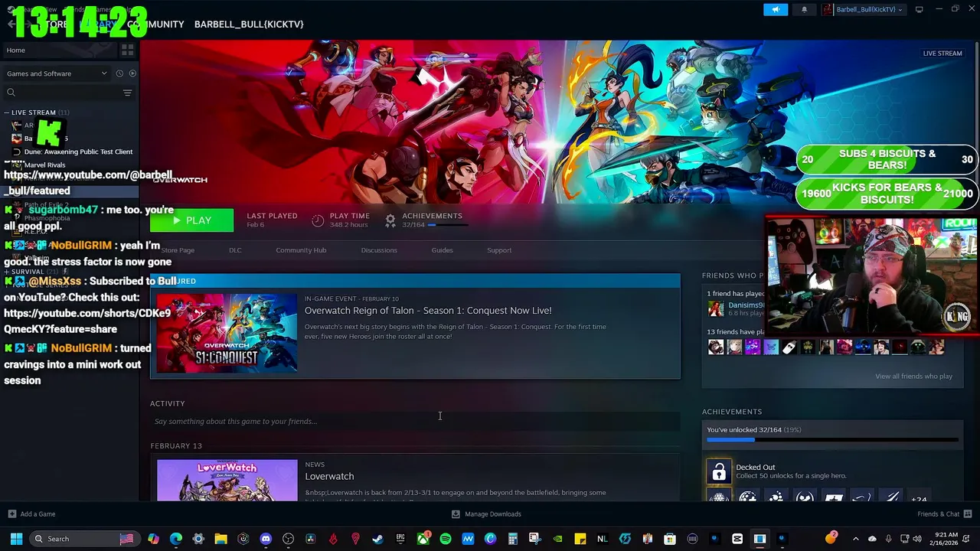Open Steam from the taskbar
This screenshot has height=551, width=980.
(377, 539)
